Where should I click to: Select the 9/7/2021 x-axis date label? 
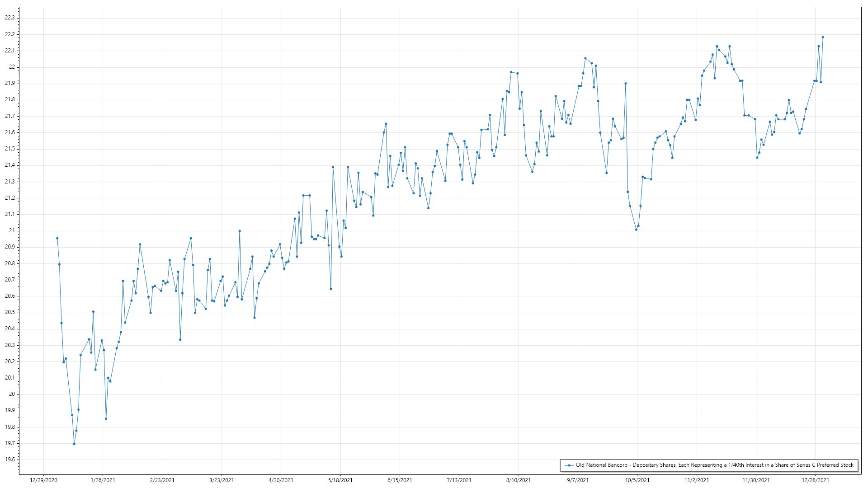pyautogui.click(x=578, y=480)
